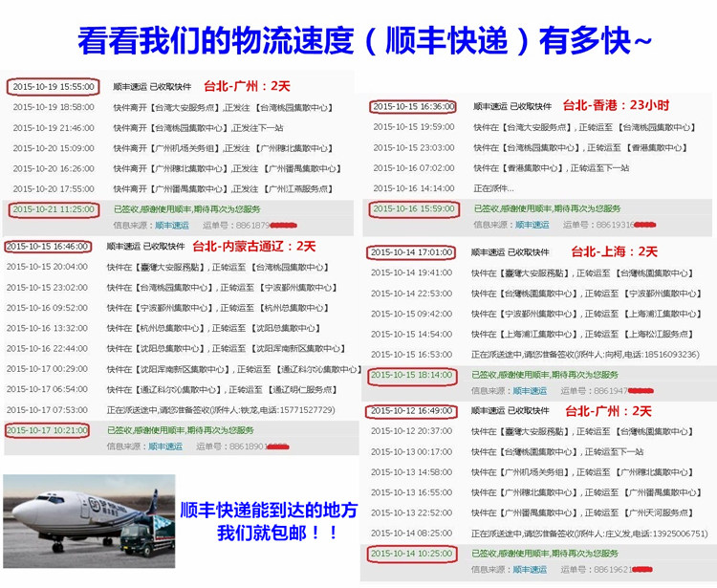Click the row dated 2015-10-15 14:54:00
Screen dimensions: 717x588
click(532, 335)
